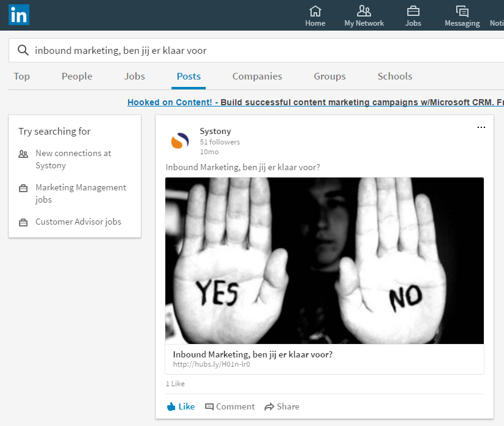Switch to the People results tab
This screenshot has height=426, width=504.
77,77
